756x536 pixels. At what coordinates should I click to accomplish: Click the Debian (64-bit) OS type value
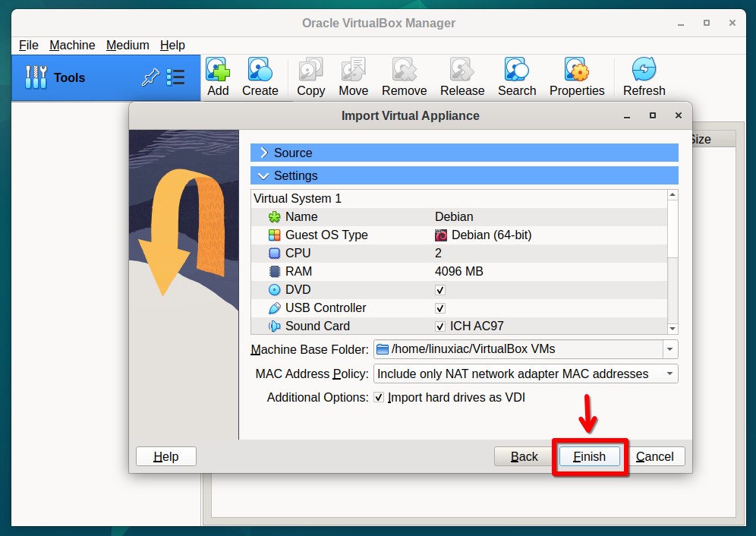pyautogui.click(x=491, y=235)
